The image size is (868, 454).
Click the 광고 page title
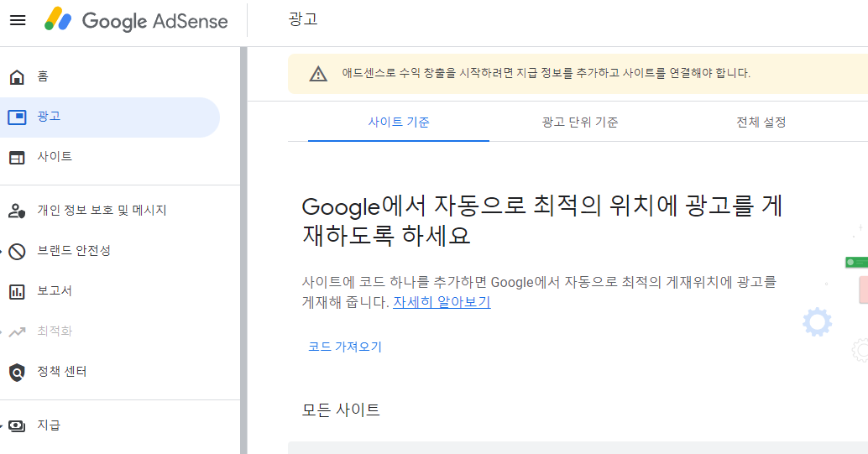point(303,19)
